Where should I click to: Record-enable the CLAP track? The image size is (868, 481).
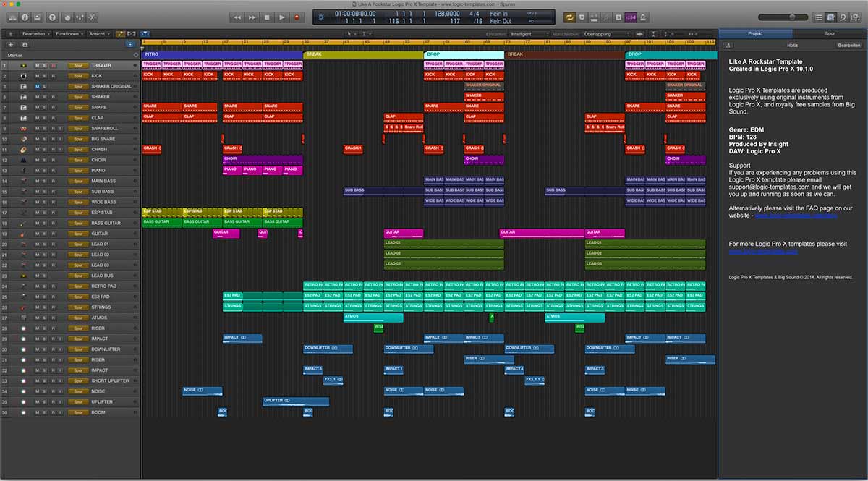(x=53, y=118)
